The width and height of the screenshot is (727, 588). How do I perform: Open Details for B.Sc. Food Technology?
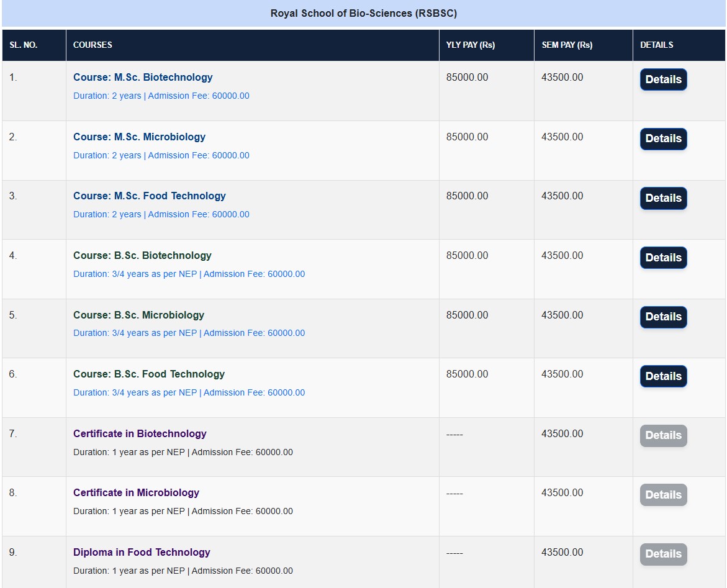(663, 376)
